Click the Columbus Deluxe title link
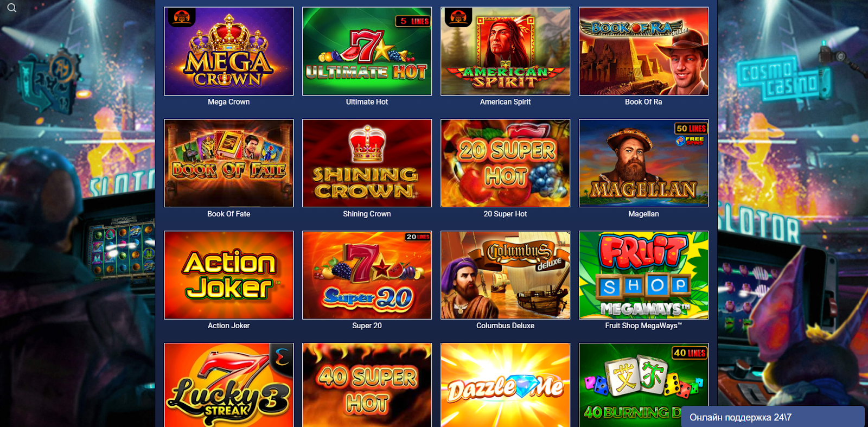Image resolution: width=868 pixels, height=427 pixels. coord(505,326)
